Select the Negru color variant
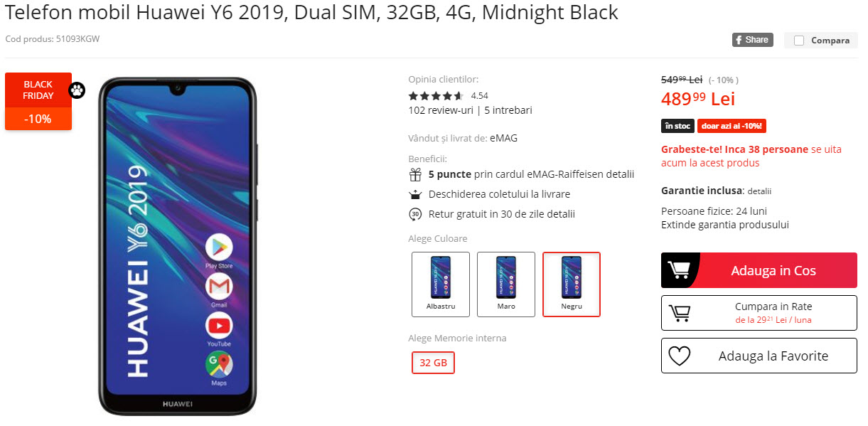Screen dimensions: 868x426 point(572,284)
